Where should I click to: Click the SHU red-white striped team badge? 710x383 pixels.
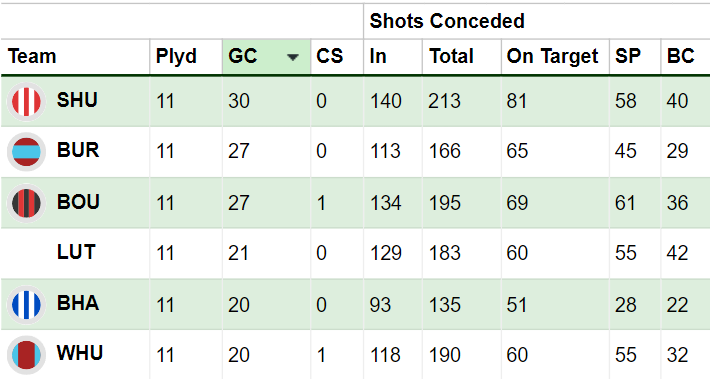(26, 101)
